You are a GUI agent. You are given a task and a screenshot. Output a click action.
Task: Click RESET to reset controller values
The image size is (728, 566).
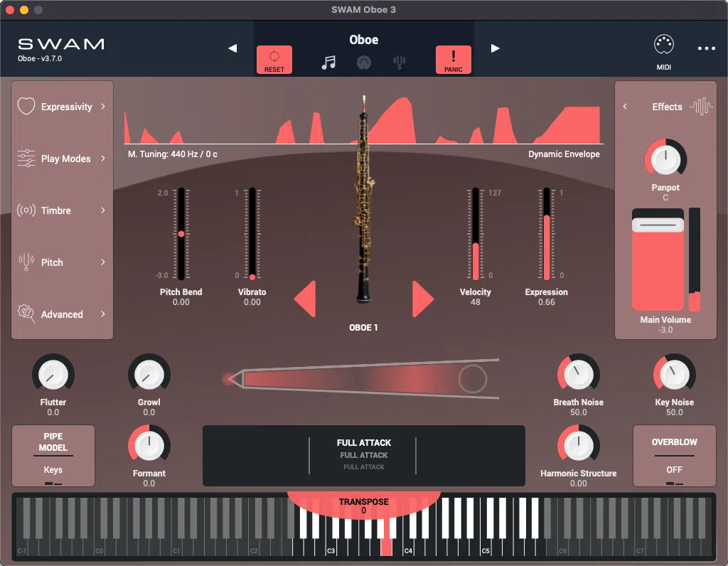[x=274, y=60]
